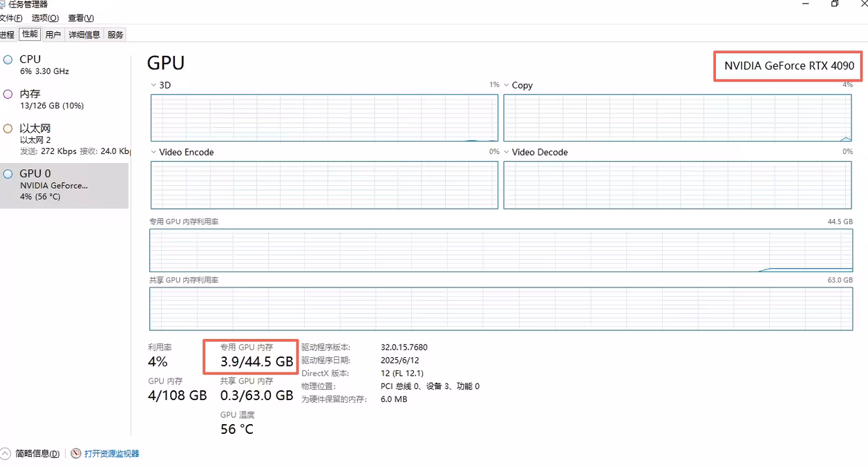This screenshot has width=868, height=467.
Task: Open the 打开资源监视器 link
Action: (x=112, y=454)
